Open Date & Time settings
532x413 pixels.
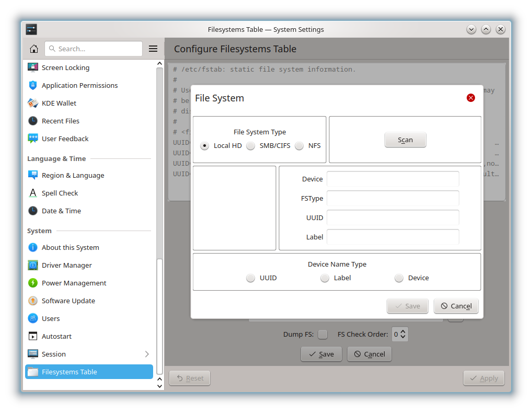[89, 211]
